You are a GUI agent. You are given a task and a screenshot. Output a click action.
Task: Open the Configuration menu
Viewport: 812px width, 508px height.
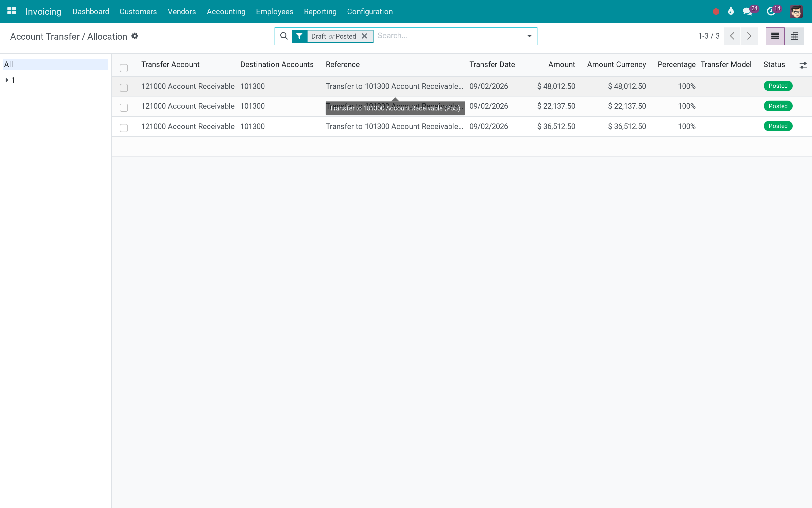pos(370,11)
